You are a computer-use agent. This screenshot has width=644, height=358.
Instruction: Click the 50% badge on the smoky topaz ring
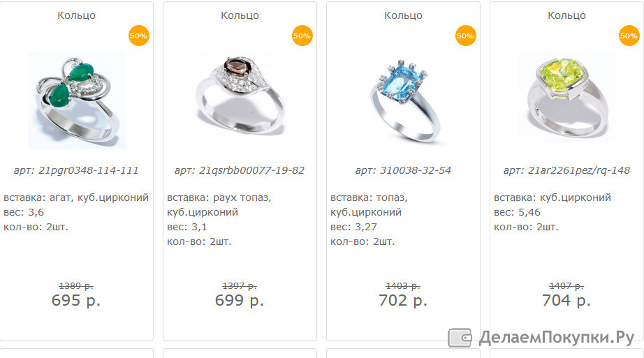pyautogui.click(x=302, y=36)
